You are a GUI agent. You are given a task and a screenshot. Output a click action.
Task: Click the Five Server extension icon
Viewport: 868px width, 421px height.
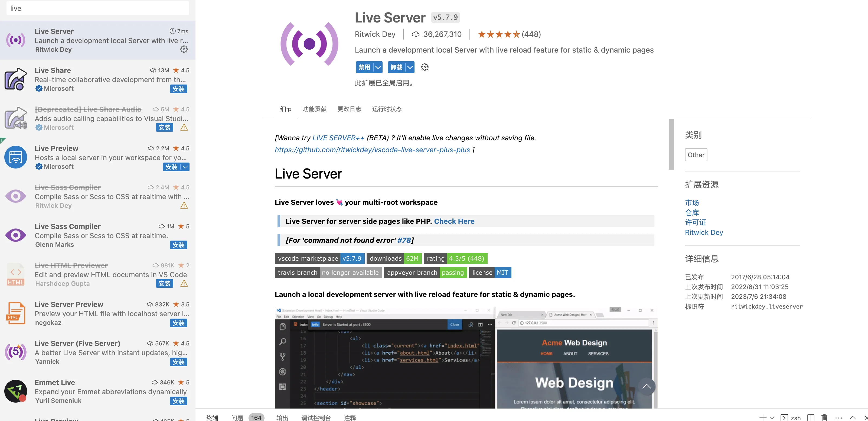click(15, 352)
